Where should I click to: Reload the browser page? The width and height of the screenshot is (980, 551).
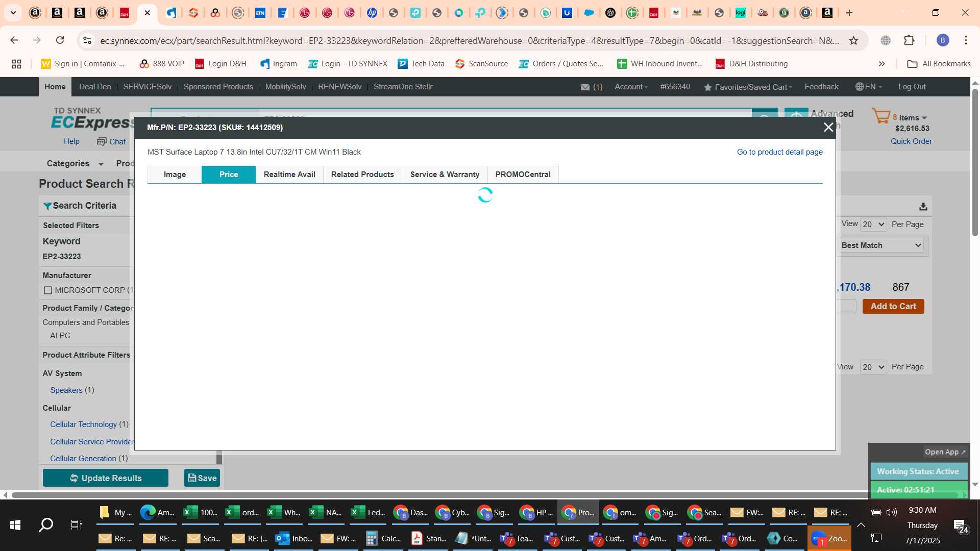tap(60, 40)
